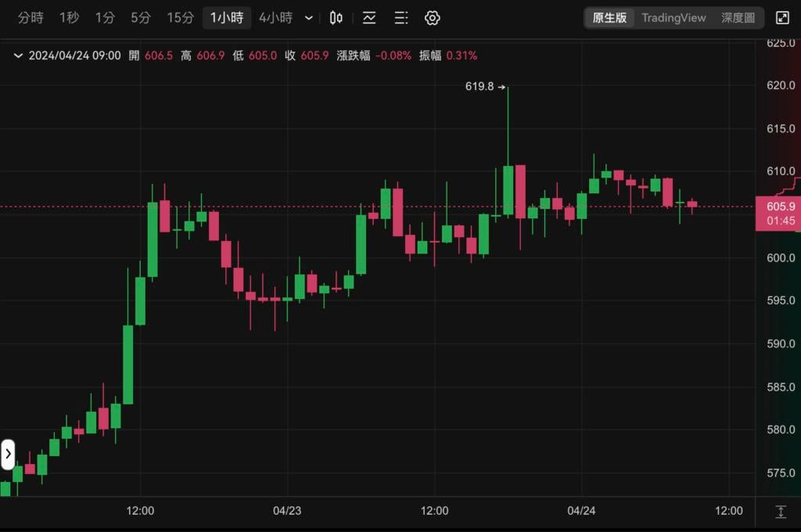Click the 04/24 date label
The width and height of the screenshot is (801, 532).
coord(581,511)
